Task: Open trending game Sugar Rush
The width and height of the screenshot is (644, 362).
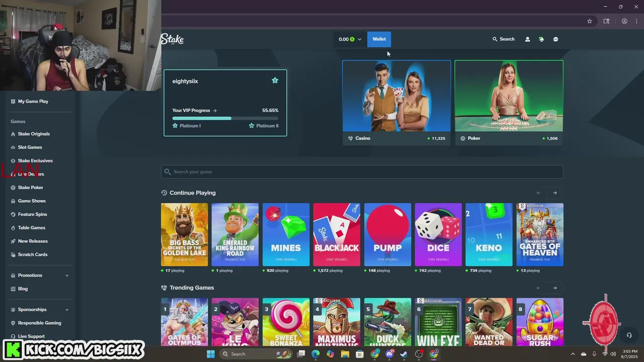Action: [540, 322]
